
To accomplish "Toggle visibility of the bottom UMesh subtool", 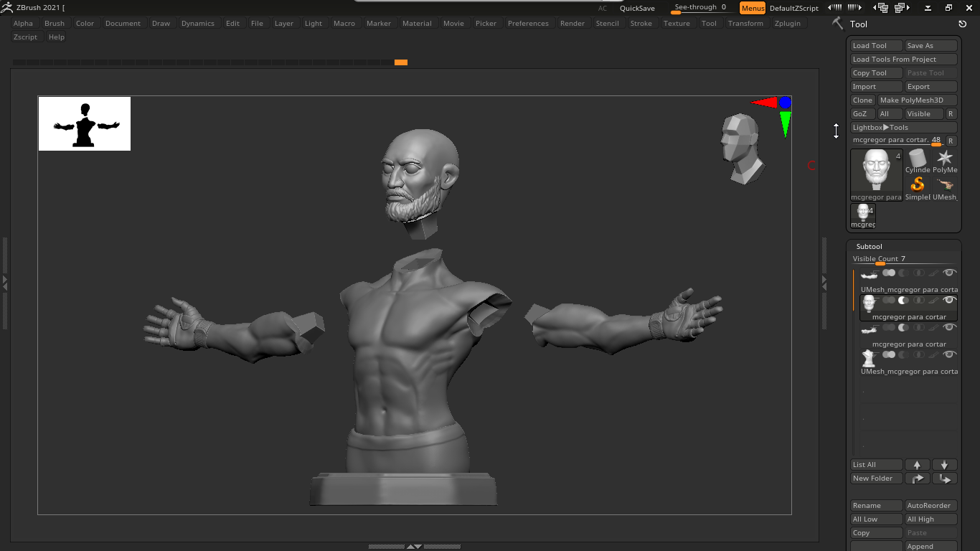I will 950,354.
